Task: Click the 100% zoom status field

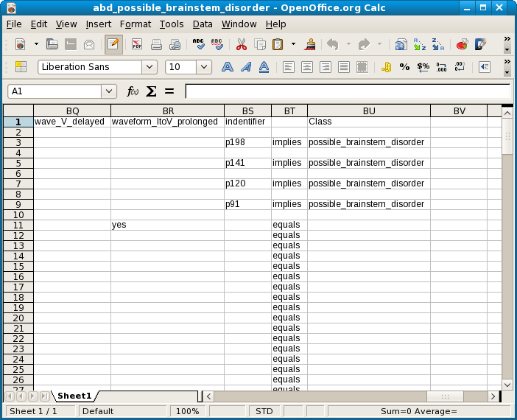Action: (187, 411)
